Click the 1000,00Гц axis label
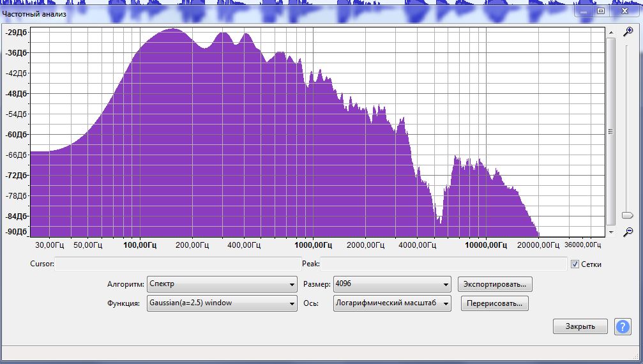Image resolution: width=643 pixels, height=364 pixels. coord(314,245)
